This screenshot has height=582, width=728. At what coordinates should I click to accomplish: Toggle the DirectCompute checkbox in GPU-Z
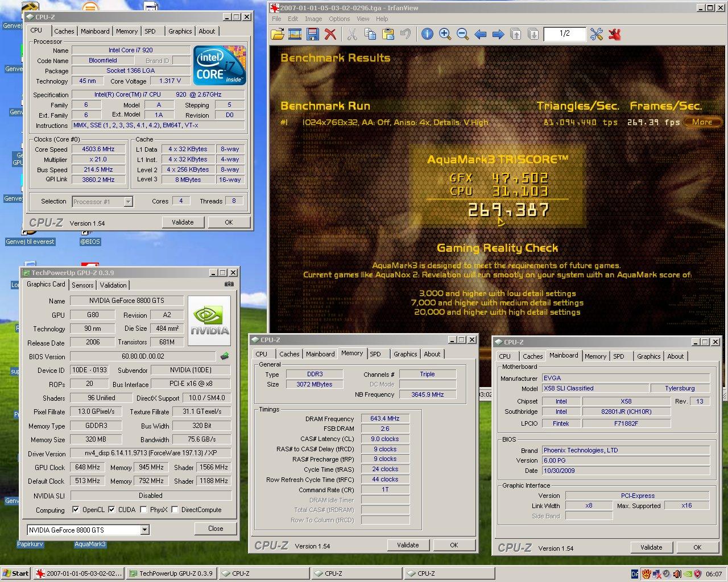(175, 510)
